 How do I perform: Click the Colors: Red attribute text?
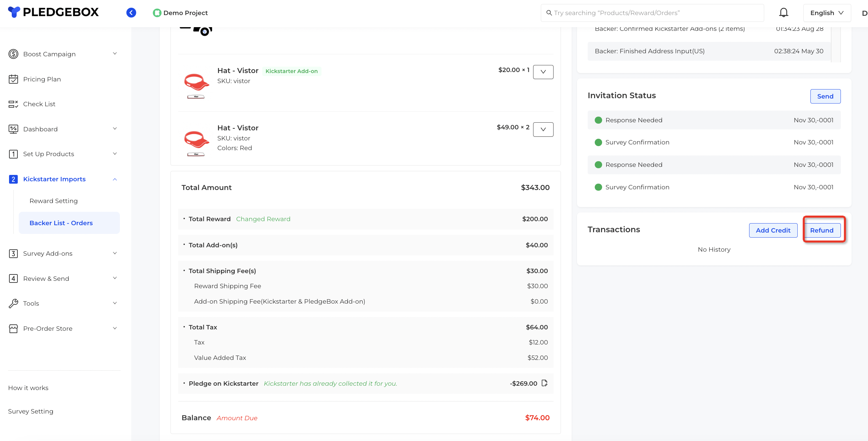tap(234, 148)
